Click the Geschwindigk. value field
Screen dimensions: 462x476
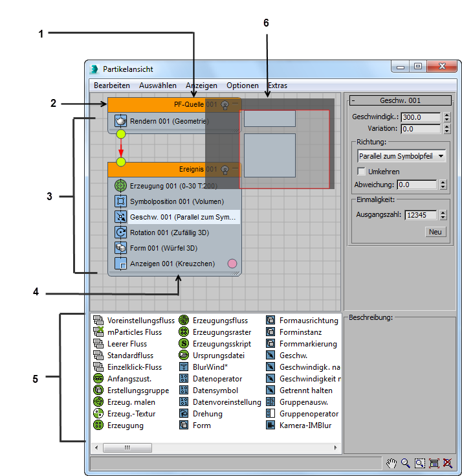click(421, 117)
